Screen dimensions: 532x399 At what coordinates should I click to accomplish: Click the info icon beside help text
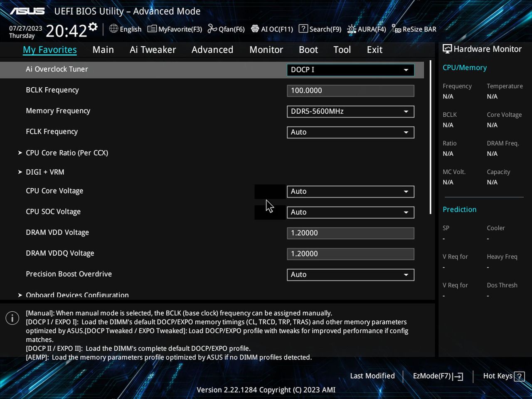(x=12, y=318)
